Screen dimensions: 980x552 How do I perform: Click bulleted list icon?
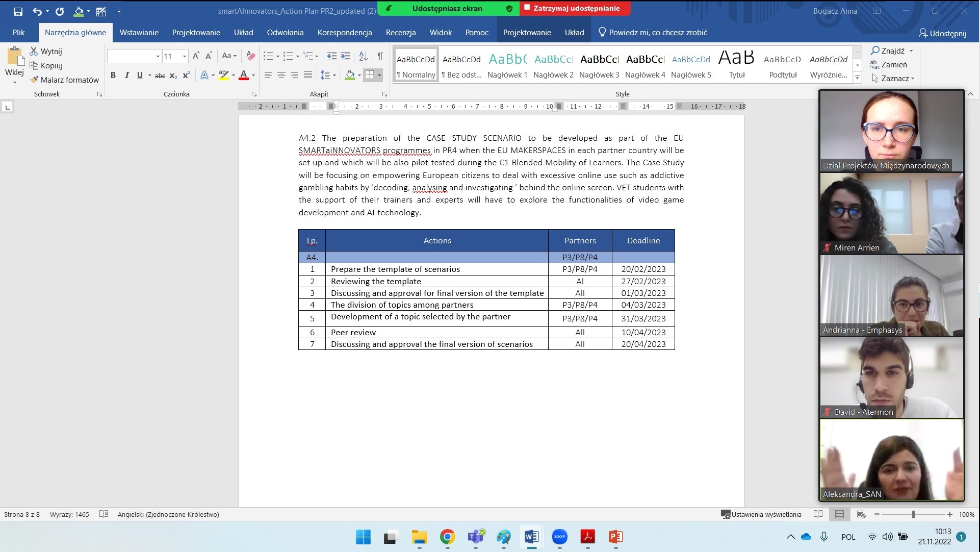pyautogui.click(x=268, y=56)
